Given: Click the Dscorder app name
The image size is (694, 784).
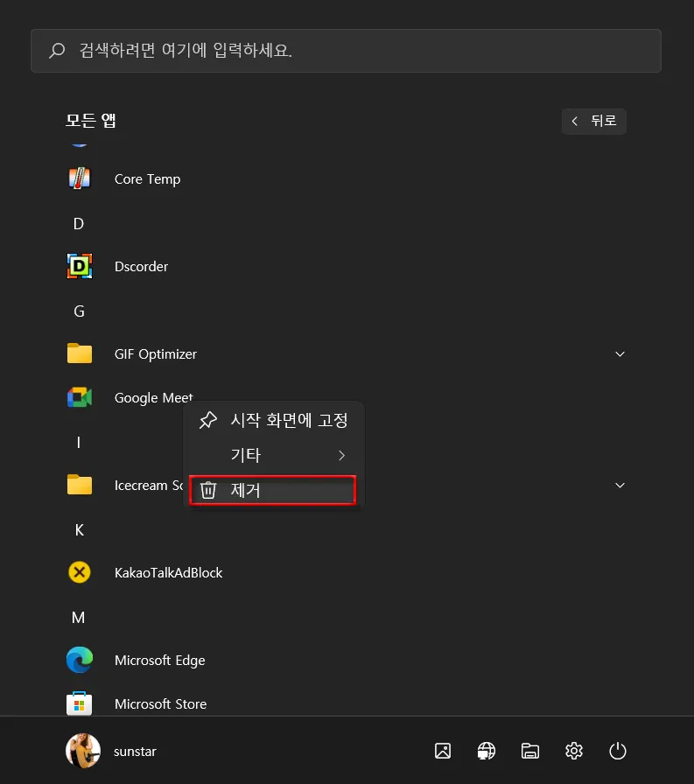Looking at the screenshot, I should click(x=142, y=267).
